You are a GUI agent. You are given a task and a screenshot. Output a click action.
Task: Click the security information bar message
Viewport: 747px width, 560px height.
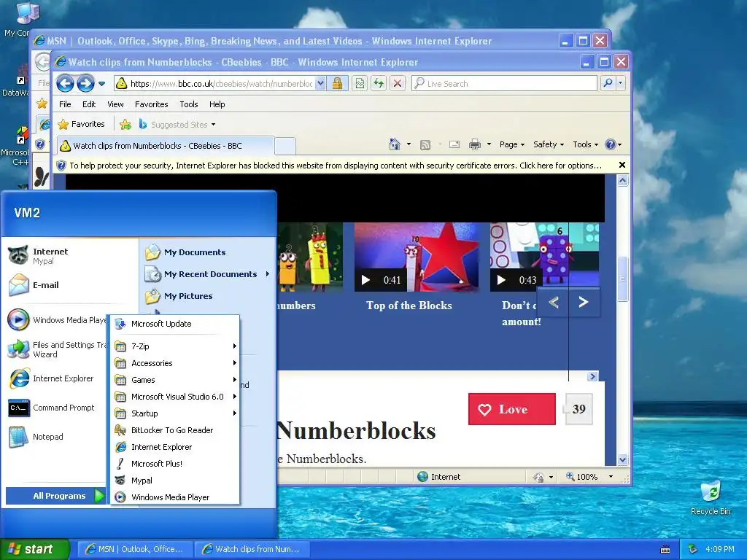pyautogui.click(x=336, y=166)
